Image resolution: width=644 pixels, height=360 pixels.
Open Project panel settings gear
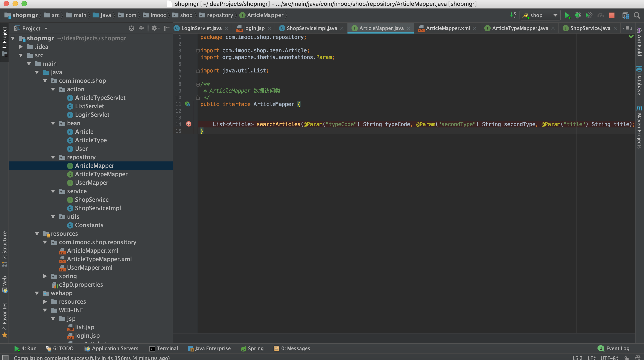pos(155,28)
